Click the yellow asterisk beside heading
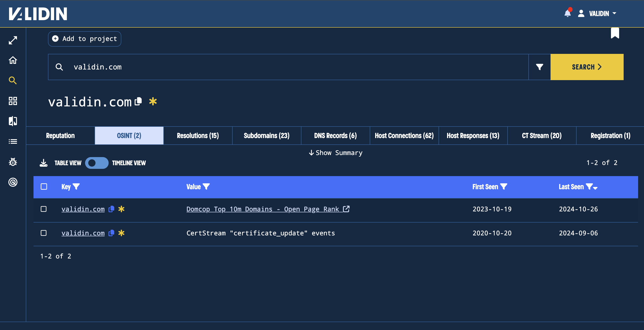 click(x=153, y=101)
